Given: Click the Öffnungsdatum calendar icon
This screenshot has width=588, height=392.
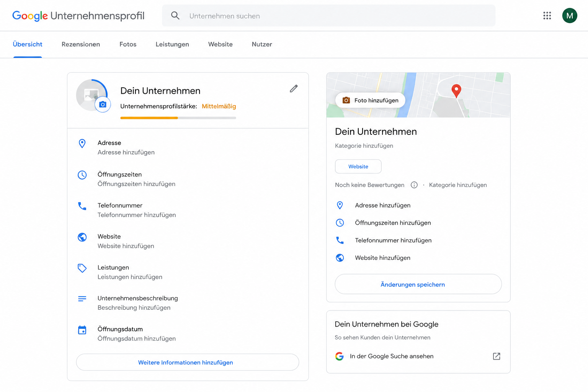Looking at the screenshot, I should coord(82,330).
